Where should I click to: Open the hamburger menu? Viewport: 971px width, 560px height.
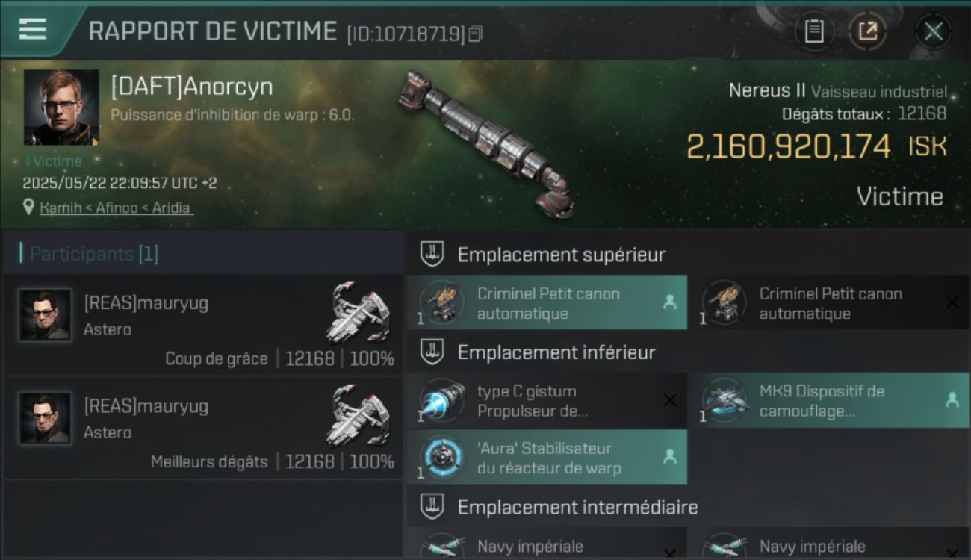tap(33, 30)
